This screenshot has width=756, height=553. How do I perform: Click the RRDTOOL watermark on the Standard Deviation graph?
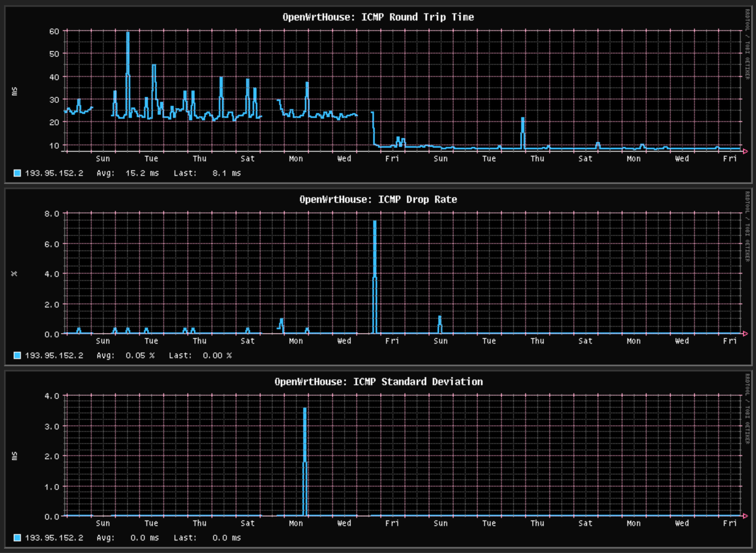(747, 409)
